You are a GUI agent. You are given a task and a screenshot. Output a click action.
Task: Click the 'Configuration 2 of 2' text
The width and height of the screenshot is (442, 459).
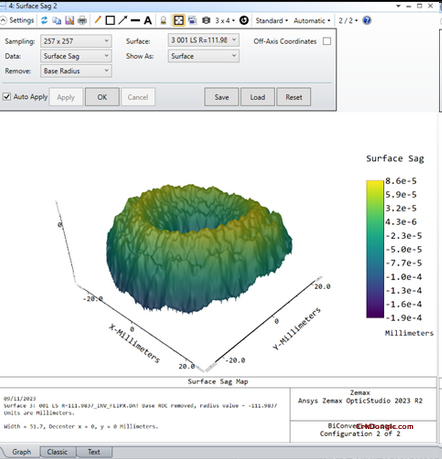pos(360,434)
